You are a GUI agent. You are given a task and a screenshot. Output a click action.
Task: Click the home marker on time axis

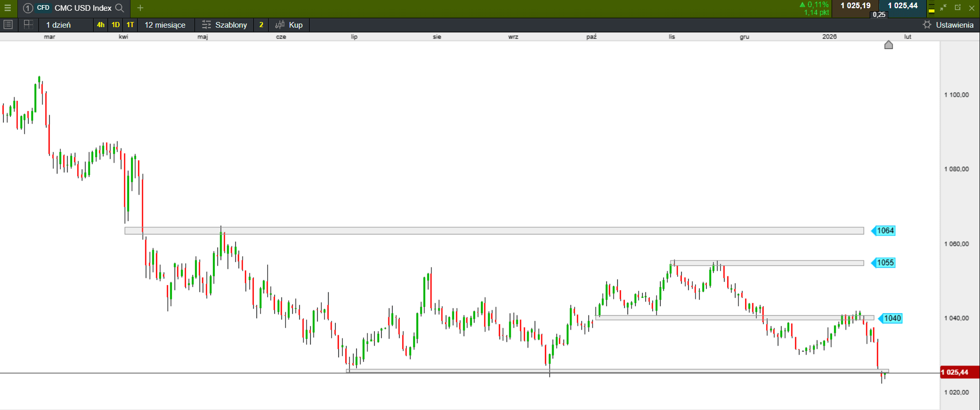(888, 45)
